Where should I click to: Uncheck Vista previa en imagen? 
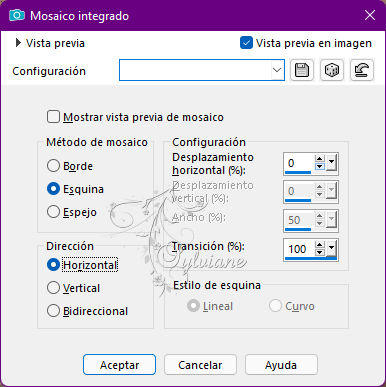(x=246, y=43)
